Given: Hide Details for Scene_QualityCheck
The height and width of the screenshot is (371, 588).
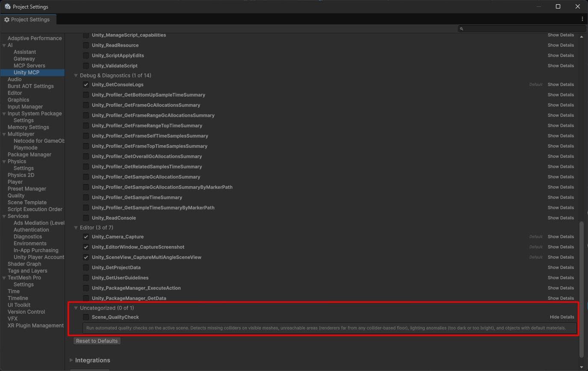Looking at the screenshot, I should [x=562, y=317].
